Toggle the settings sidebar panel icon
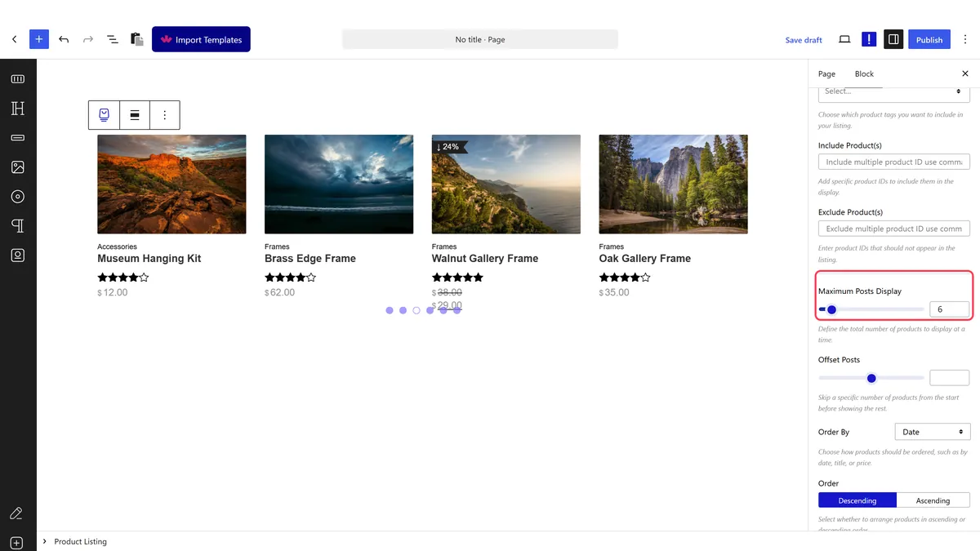 pyautogui.click(x=893, y=39)
